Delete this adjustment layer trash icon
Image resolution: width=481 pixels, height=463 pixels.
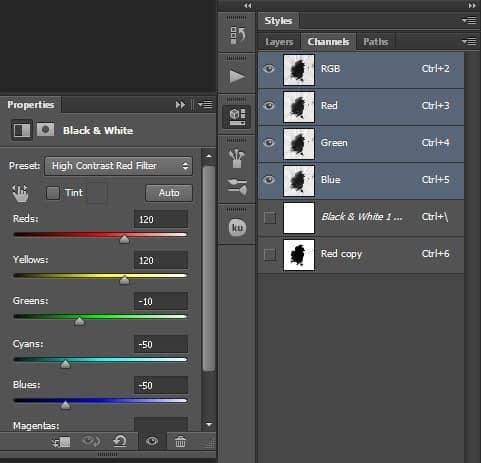(180, 442)
